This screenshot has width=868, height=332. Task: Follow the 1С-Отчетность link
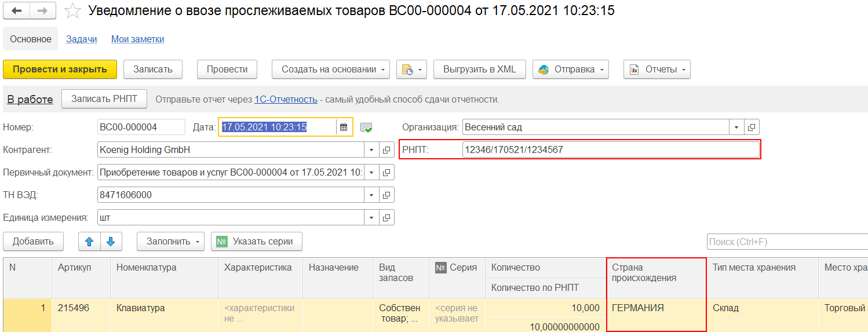[x=286, y=100]
